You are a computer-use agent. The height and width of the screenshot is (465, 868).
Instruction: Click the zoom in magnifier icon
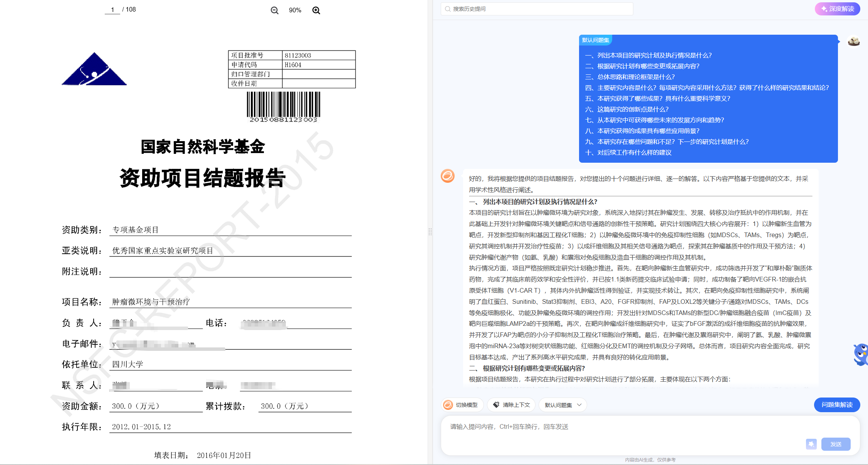(x=316, y=10)
